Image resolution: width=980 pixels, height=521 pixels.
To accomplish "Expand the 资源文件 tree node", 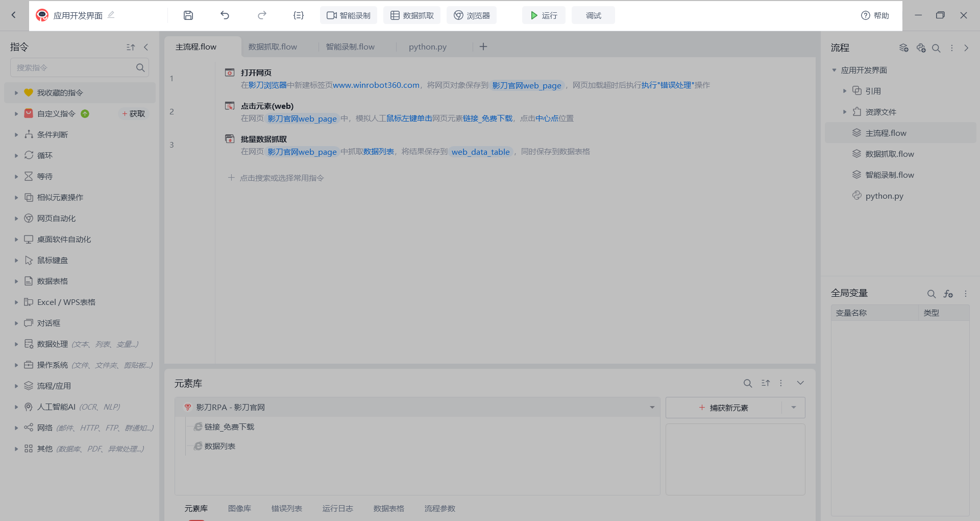I will pos(845,112).
